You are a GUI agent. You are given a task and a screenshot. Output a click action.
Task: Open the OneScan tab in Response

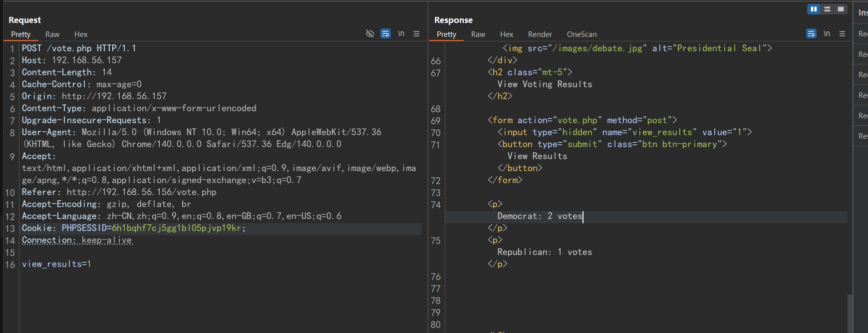click(x=581, y=34)
